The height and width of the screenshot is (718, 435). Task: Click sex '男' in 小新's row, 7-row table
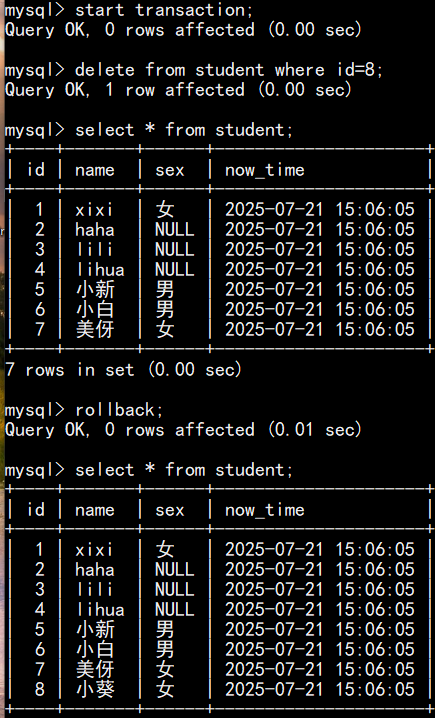165,289
